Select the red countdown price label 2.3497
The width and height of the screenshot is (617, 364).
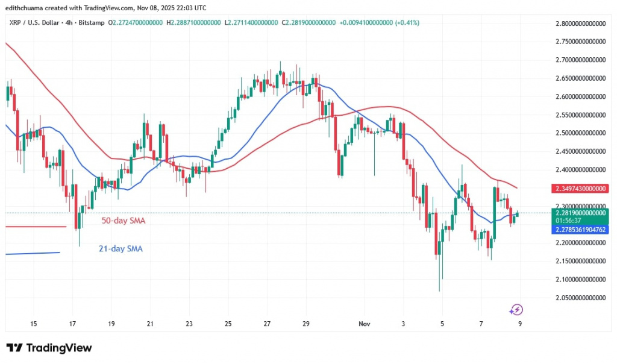[579, 189]
